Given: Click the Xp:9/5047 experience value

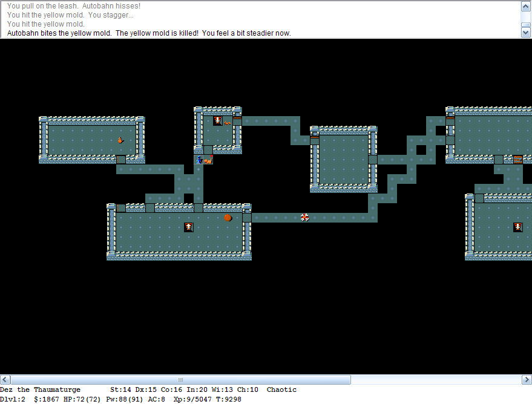Looking at the screenshot, I should 192,399.
